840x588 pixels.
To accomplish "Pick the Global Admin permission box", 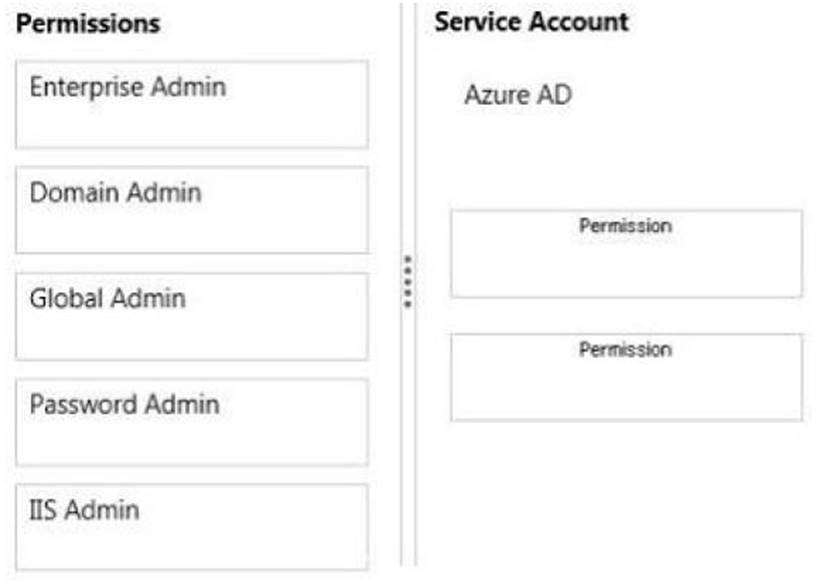I will tap(191, 316).
